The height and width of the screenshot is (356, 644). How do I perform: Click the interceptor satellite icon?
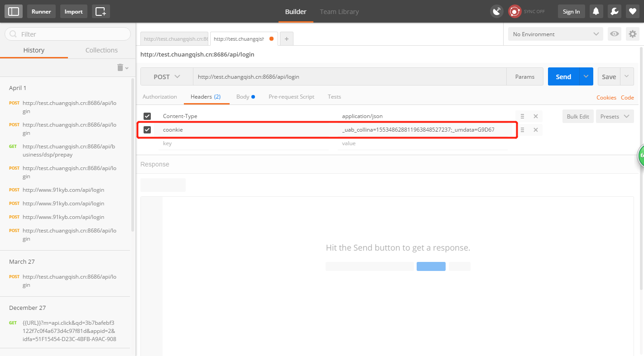[497, 11]
